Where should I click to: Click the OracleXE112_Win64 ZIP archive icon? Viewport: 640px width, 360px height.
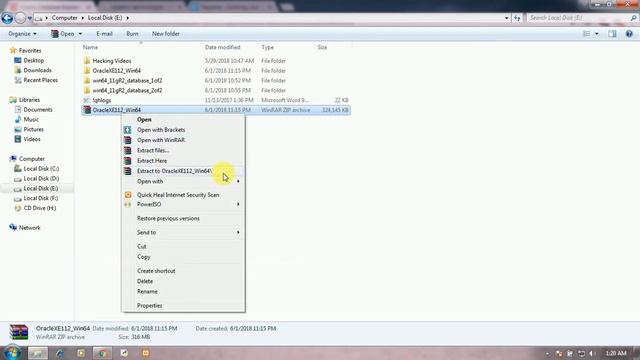(x=87, y=110)
